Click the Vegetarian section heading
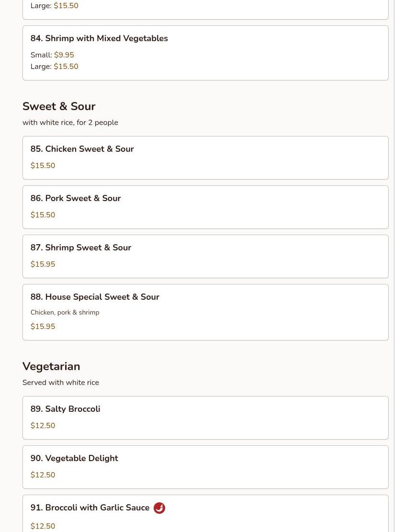Image resolution: width=404 pixels, height=532 pixels. (x=51, y=366)
